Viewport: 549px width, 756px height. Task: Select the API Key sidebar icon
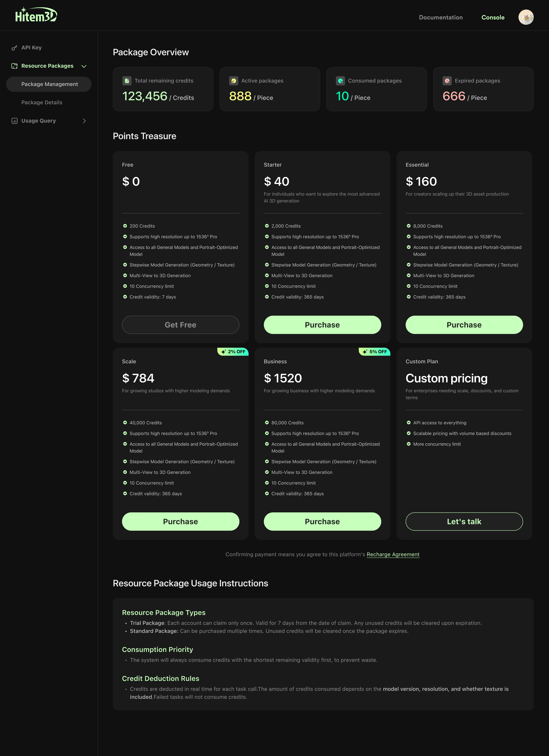[14, 47]
